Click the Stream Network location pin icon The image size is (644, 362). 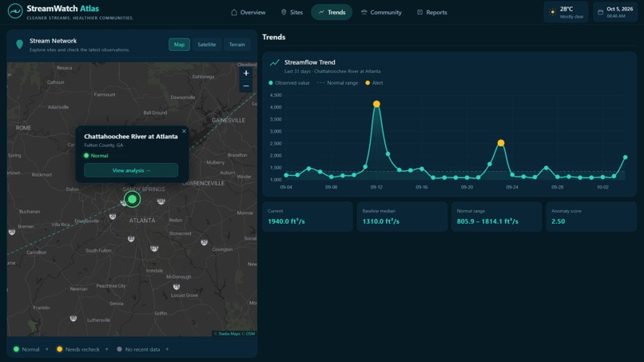pyautogui.click(x=19, y=45)
